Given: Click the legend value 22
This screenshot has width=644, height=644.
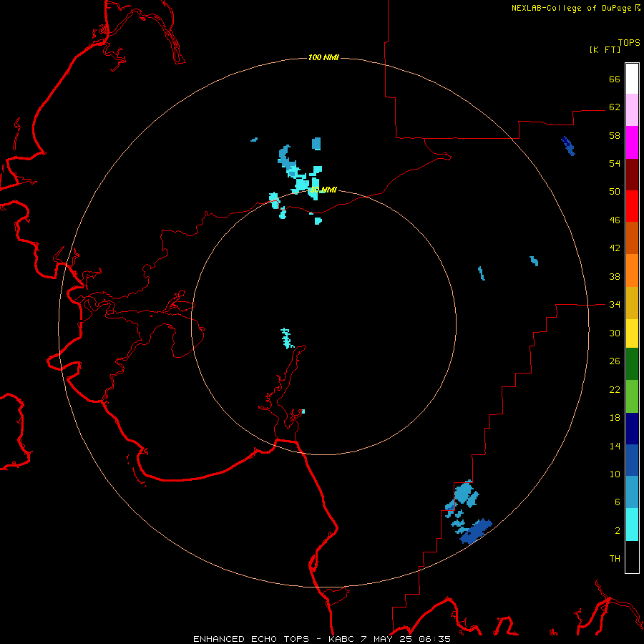Looking at the screenshot, I should [615, 389].
